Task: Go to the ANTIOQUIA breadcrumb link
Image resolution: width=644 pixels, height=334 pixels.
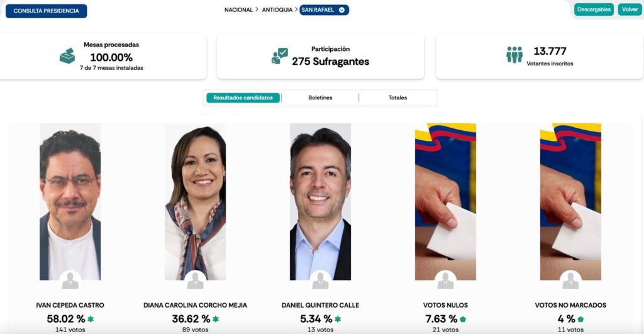Action: [x=277, y=10]
